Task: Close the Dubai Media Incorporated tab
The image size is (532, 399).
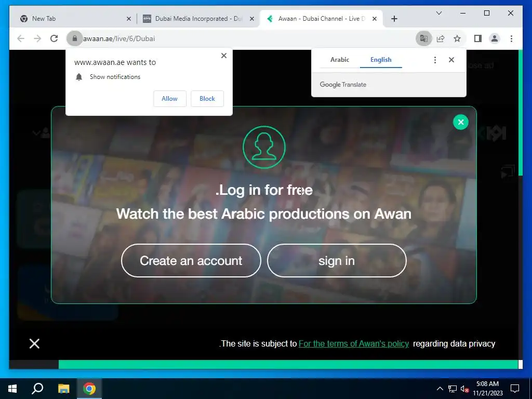Action: coord(252,19)
